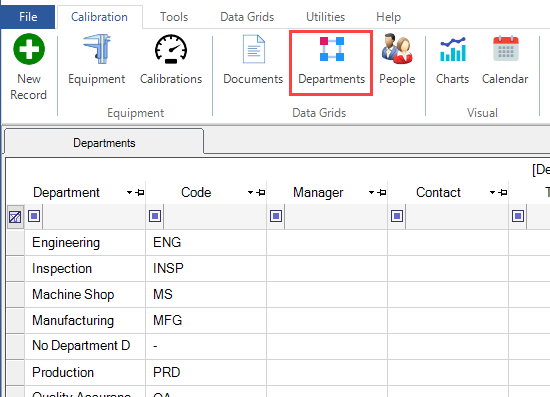Select the Production row header
The height and width of the screenshot is (397, 550).
tap(15, 372)
